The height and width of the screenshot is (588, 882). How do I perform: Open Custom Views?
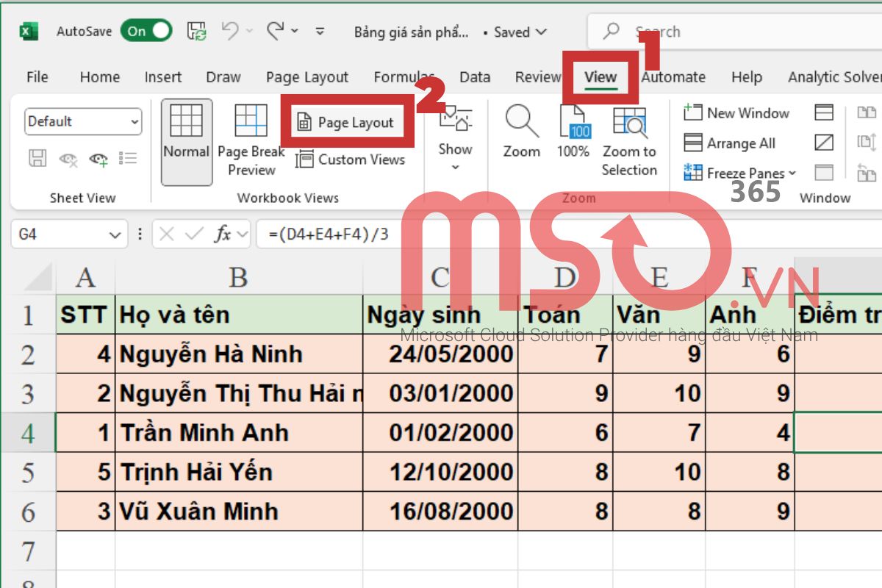[x=350, y=159]
